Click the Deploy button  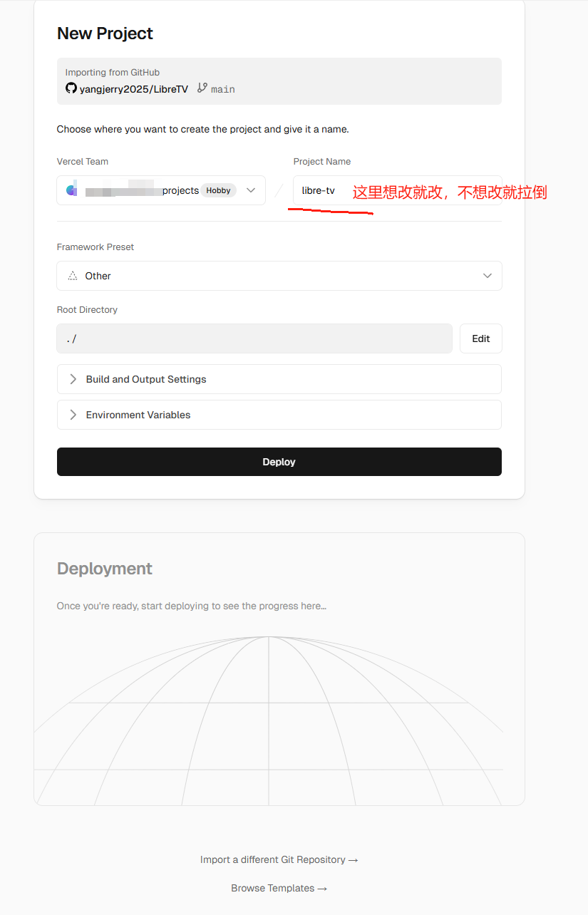click(279, 461)
